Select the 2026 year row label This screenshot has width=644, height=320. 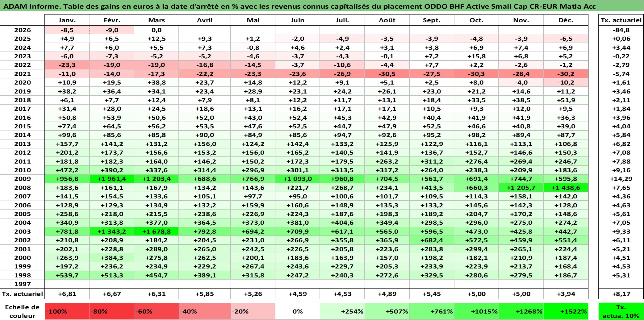pyautogui.click(x=23, y=30)
